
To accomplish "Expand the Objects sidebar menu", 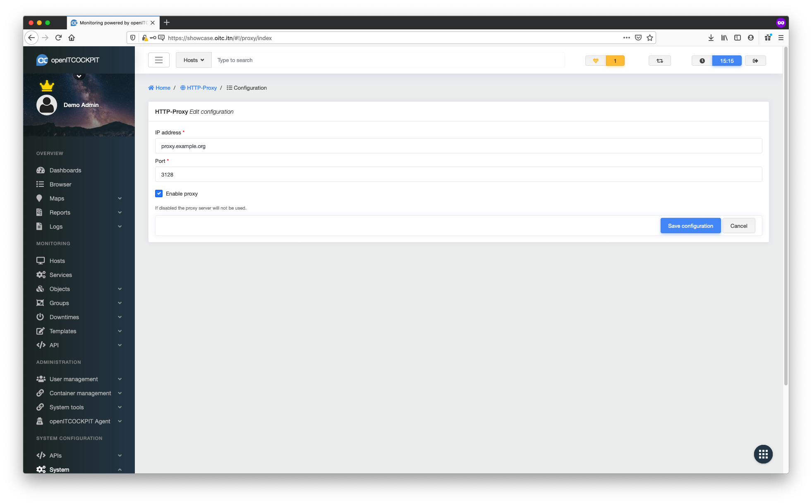I will click(x=79, y=289).
